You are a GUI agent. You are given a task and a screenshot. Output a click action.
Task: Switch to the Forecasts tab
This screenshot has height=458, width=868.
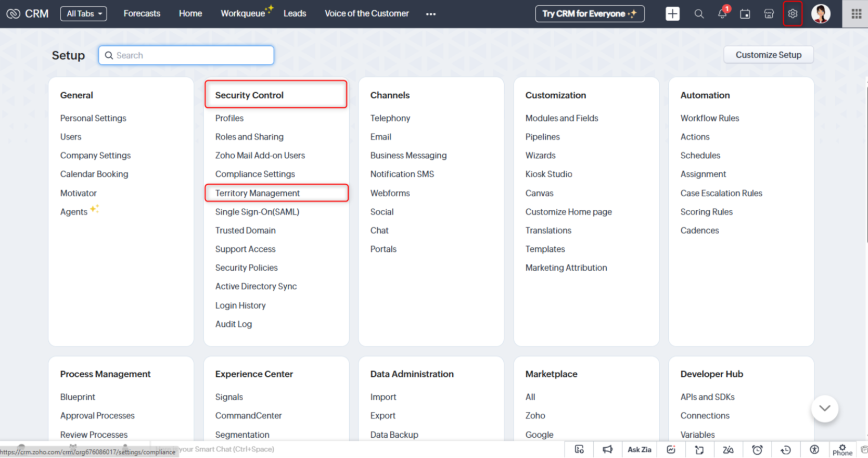[142, 14]
